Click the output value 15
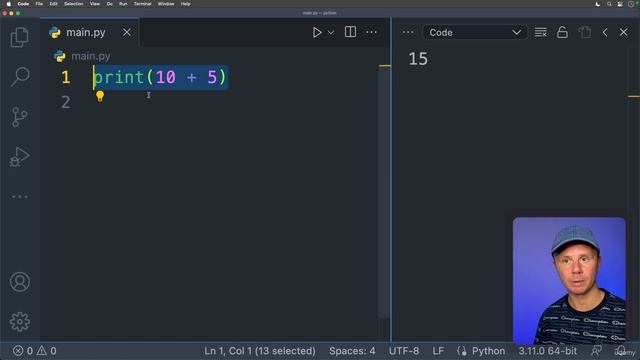Screen dimensions: 640x360 pyautogui.click(x=418, y=59)
